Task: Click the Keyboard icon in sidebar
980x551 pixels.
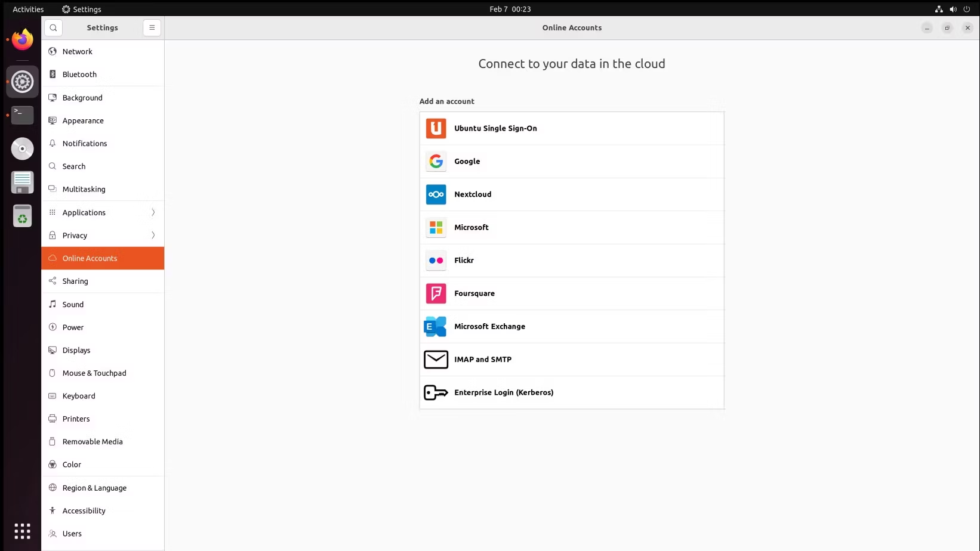Action: click(53, 396)
